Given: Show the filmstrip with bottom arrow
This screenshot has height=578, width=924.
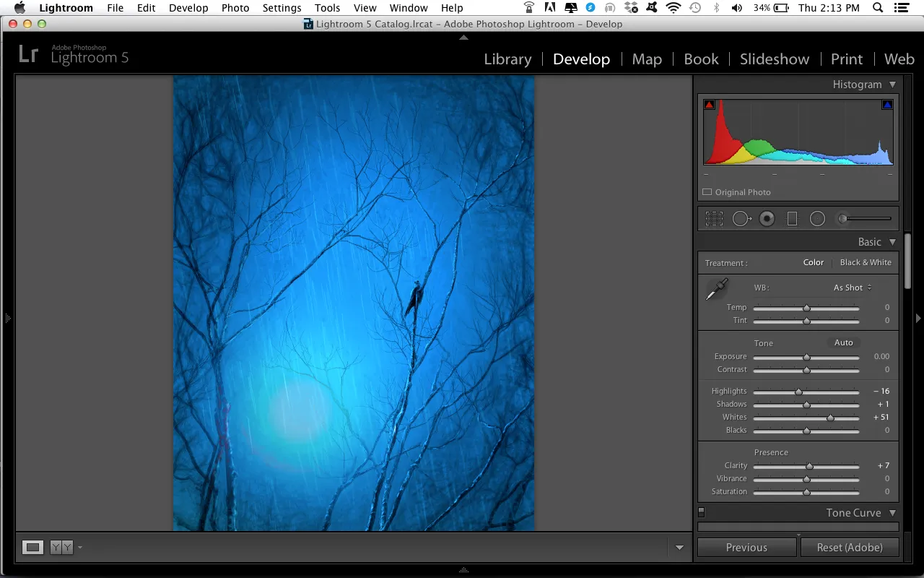Looking at the screenshot, I should pos(463,570).
